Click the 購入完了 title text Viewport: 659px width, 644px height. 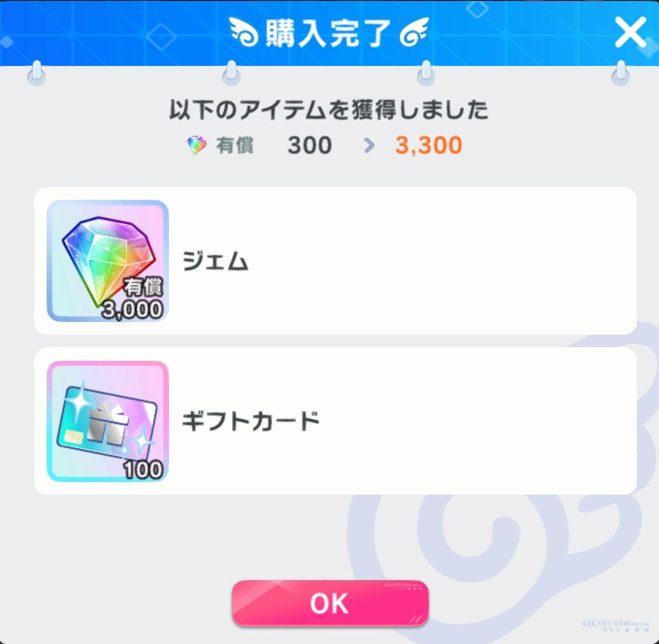(329, 33)
